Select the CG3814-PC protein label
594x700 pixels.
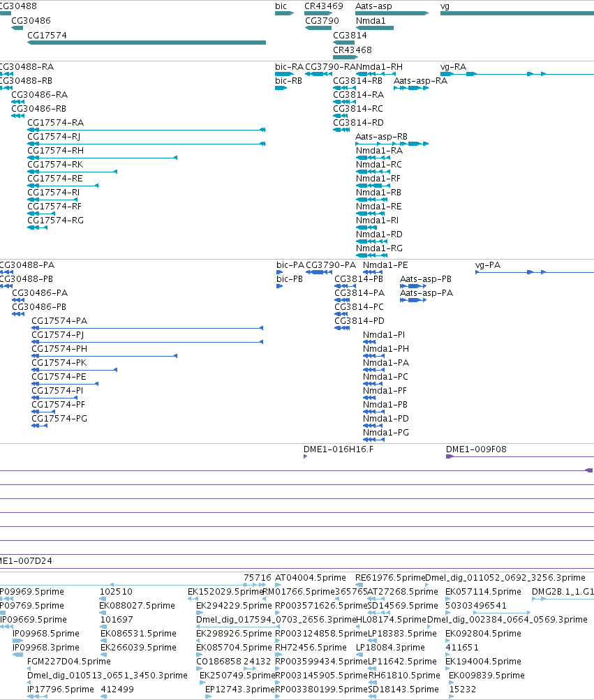coord(359,307)
